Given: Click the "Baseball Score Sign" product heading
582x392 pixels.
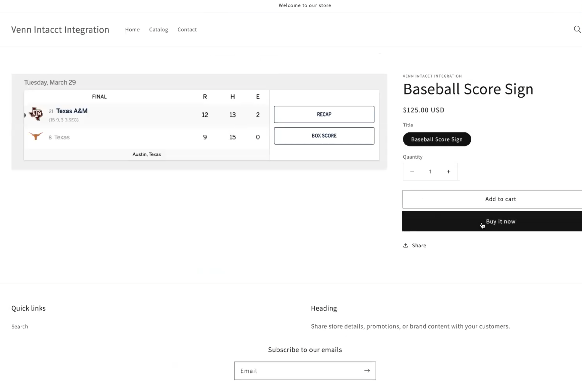Looking at the screenshot, I should coord(468,89).
